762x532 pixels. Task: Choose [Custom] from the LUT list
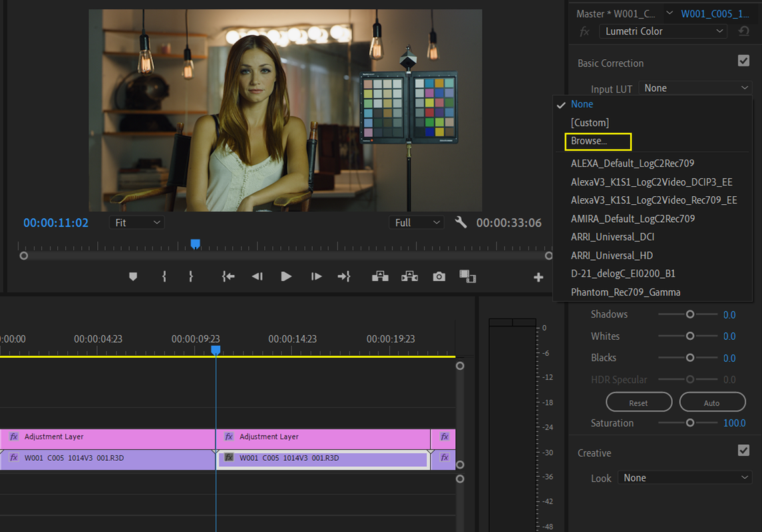tap(653, 122)
